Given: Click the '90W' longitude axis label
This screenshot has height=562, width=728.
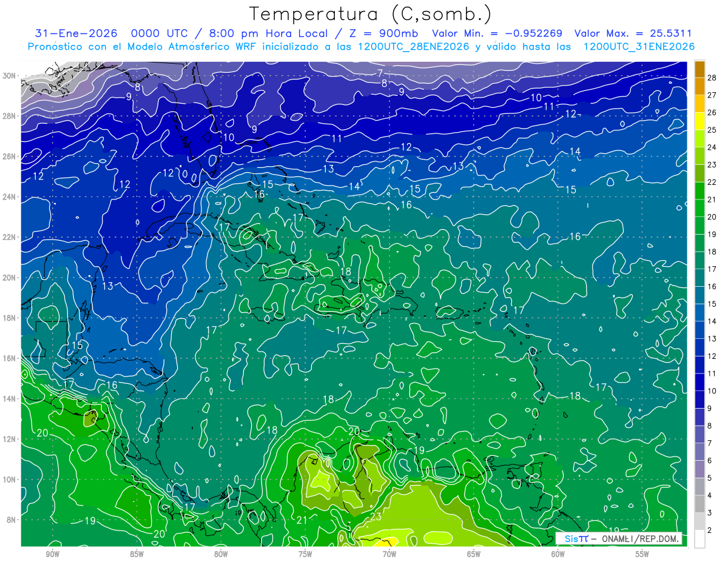Looking at the screenshot, I should pos(52,554).
